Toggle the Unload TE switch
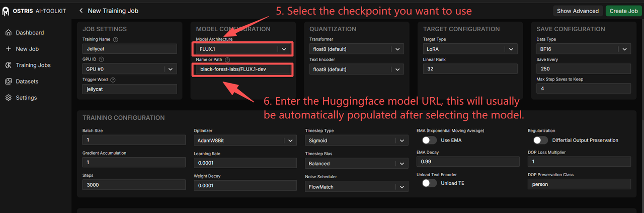644x213 pixels. [429, 183]
